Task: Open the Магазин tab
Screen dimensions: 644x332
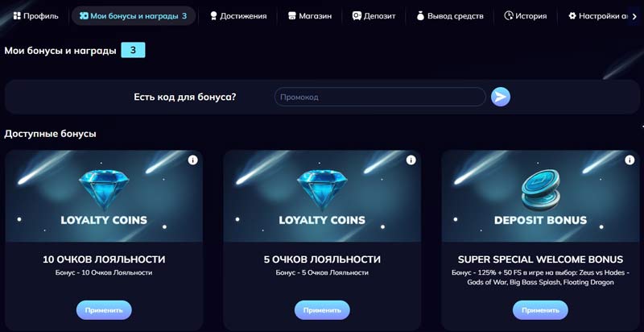Action: 310,15
